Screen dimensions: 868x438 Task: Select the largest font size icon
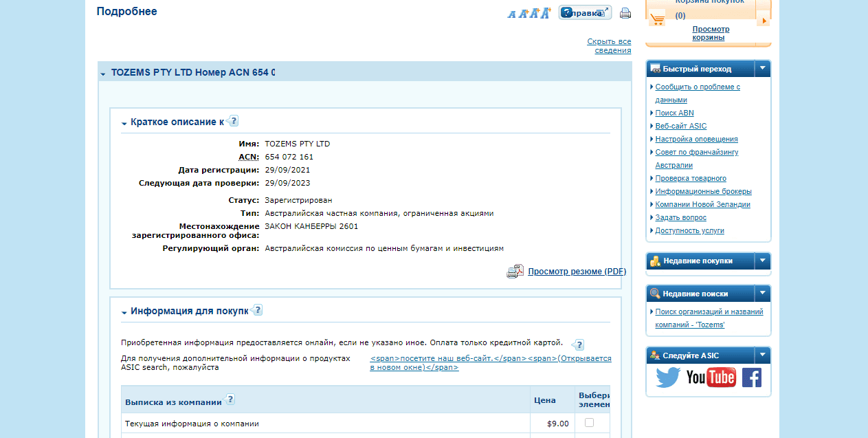coord(546,12)
